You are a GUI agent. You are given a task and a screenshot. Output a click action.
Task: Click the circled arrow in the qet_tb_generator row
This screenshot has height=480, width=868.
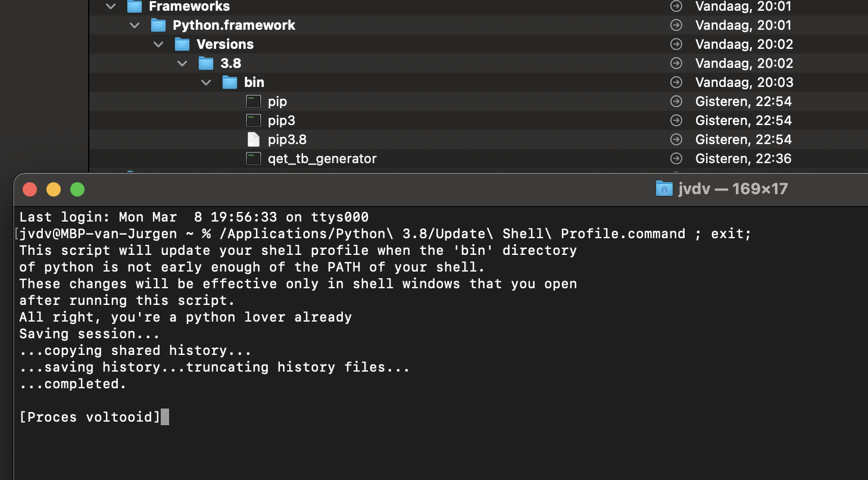[x=676, y=159]
